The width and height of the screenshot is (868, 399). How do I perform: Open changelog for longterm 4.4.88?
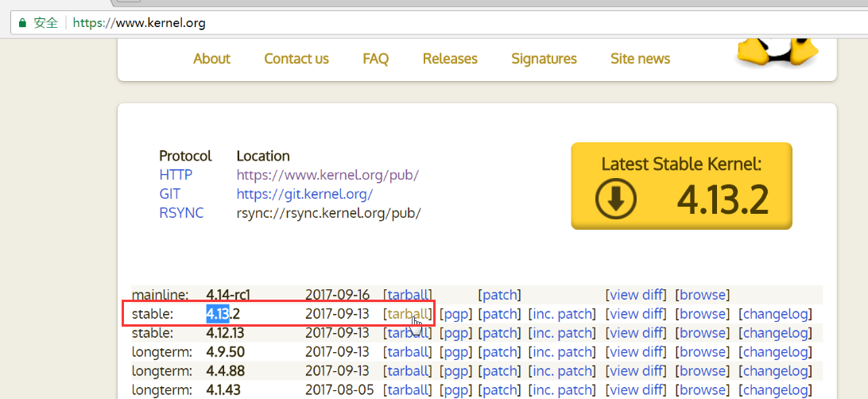tap(776, 370)
